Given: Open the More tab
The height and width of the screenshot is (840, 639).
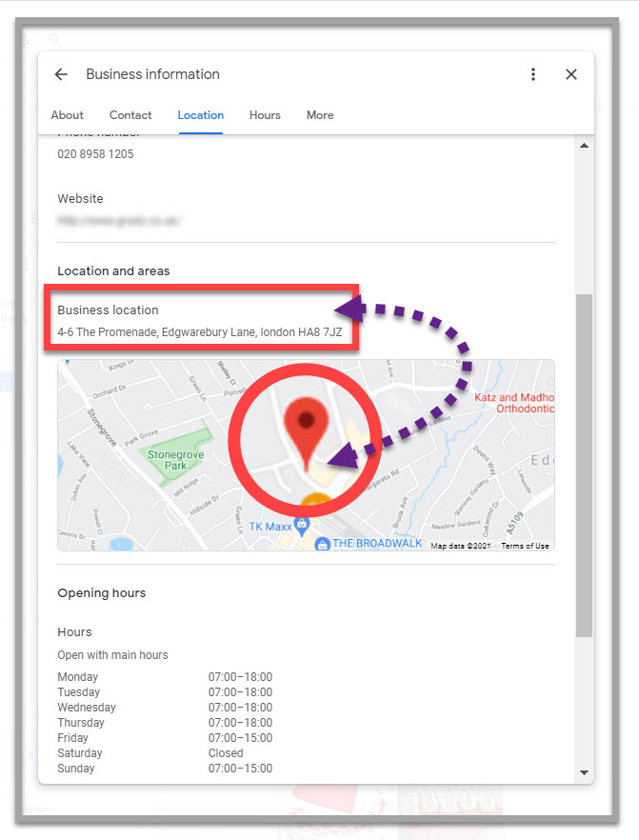Looking at the screenshot, I should (320, 115).
